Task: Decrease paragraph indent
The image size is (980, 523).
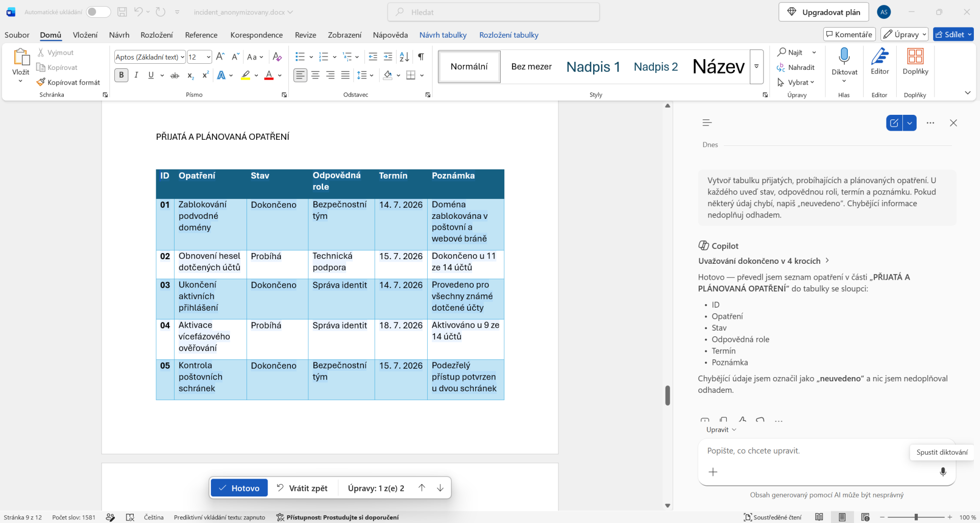Action: pos(373,57)
